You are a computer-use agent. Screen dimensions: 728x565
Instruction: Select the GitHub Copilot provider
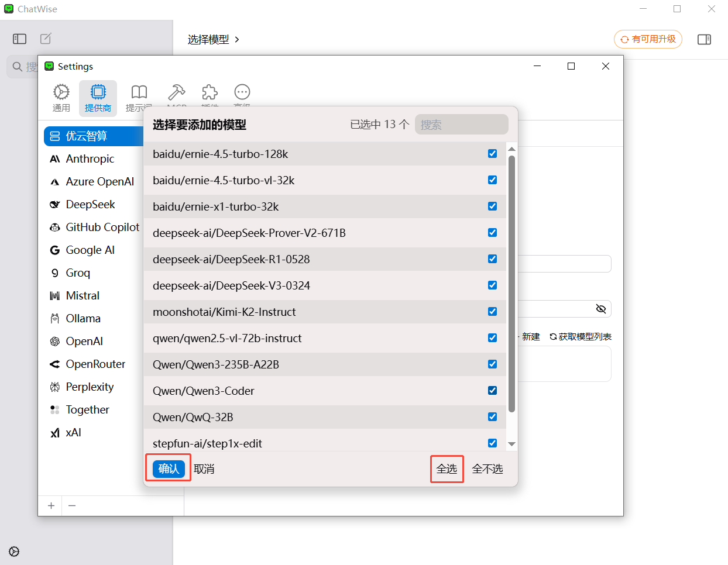[x=94, y=228]
